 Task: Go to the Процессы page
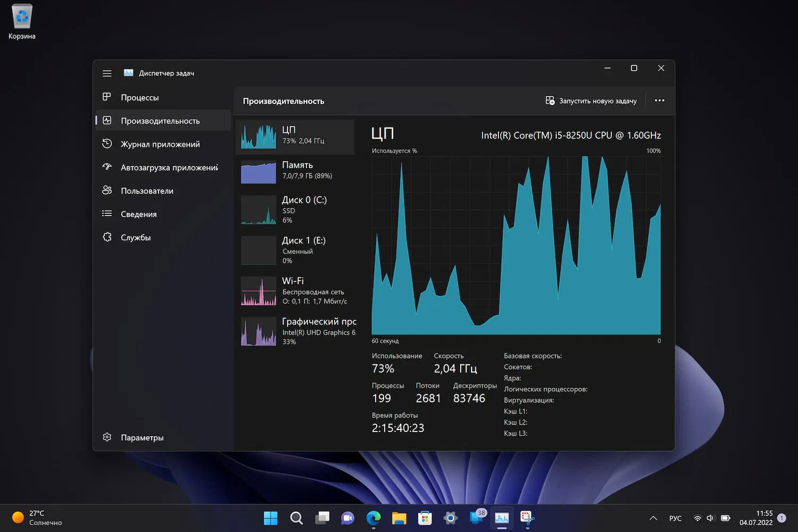click(163, 97)
